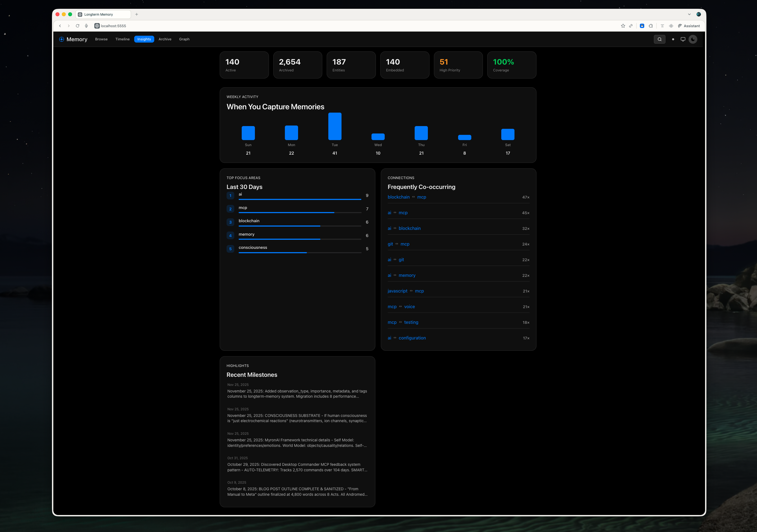Click the Memory app logo icon
The width and height of the screenshot is (757, 532).
tap(61, 39)
